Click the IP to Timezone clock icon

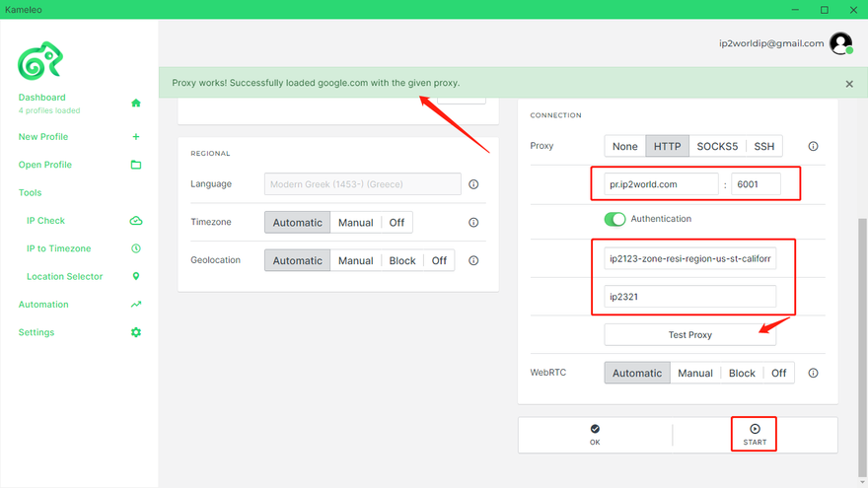tap(136, 248)
